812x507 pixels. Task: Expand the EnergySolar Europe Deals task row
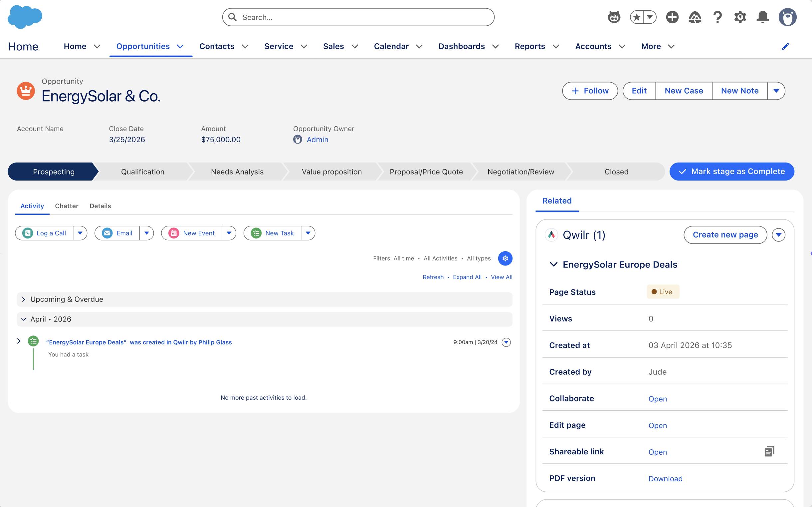[19, 341]
